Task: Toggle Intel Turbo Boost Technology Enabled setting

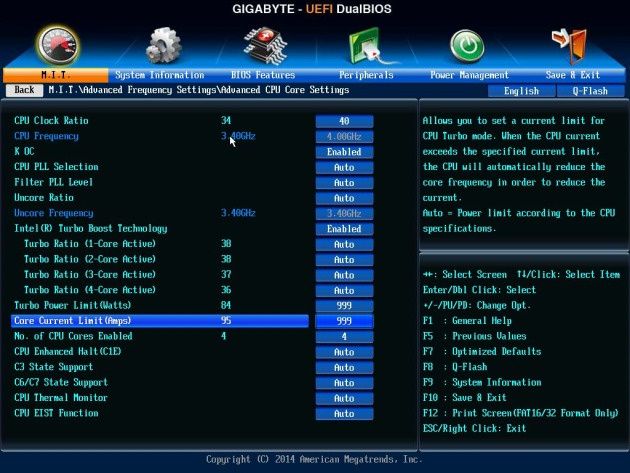Action: pos(344,229)
